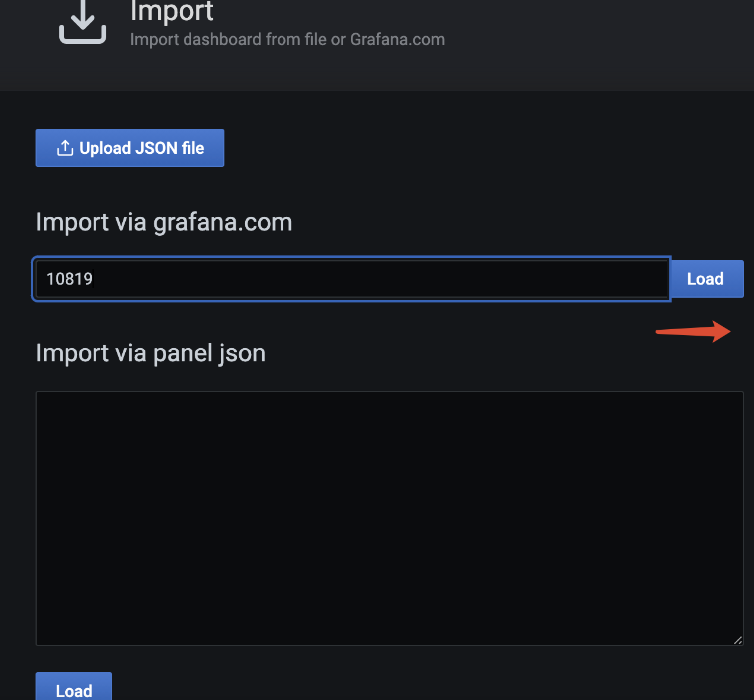Click the word 'Grafana.com' in the subtitle
Image resolution: width=754 pixels, height=700 pixels.
click(397, 39)
